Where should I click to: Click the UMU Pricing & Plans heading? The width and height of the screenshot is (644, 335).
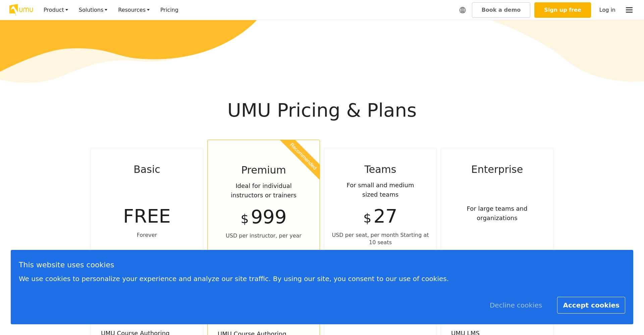(x=322, y=110)
